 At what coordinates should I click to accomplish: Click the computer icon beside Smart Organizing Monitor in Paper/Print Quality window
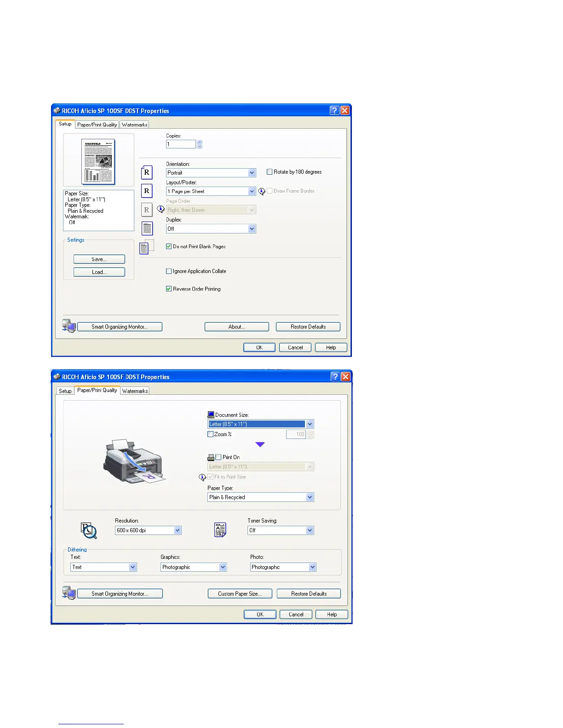[69, 593]
